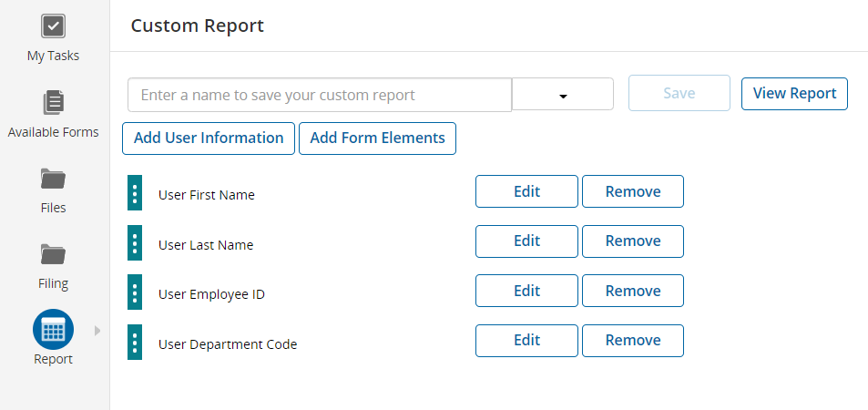Select the Report calendar icon
This screenshot has height=410, width=868.
pyautogui.click(x=53, y=330)
